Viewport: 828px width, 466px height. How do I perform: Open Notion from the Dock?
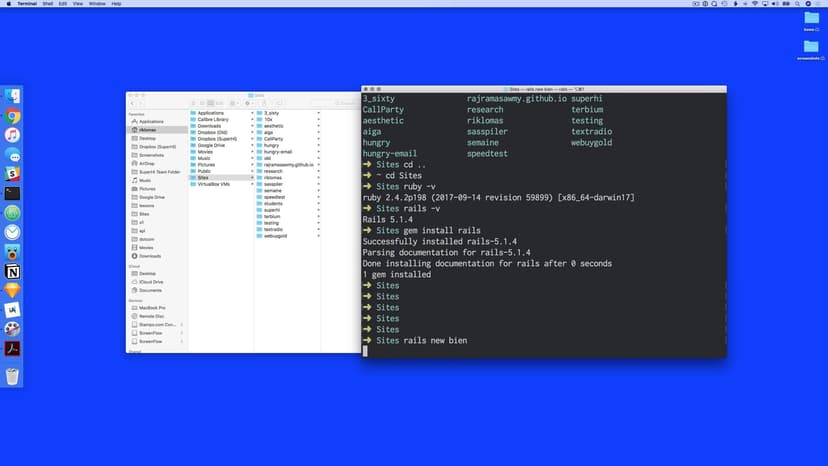pyautogui.click(x=13, y=271)
